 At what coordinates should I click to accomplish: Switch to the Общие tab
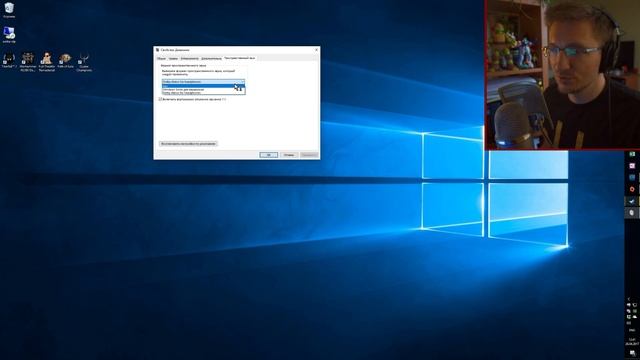(162, 58)
